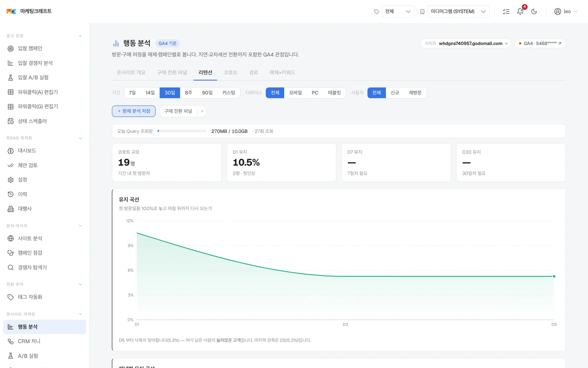Click the 설정 gear icon
588x368 pixels.
pyautogui.click(x=10, y=180)
